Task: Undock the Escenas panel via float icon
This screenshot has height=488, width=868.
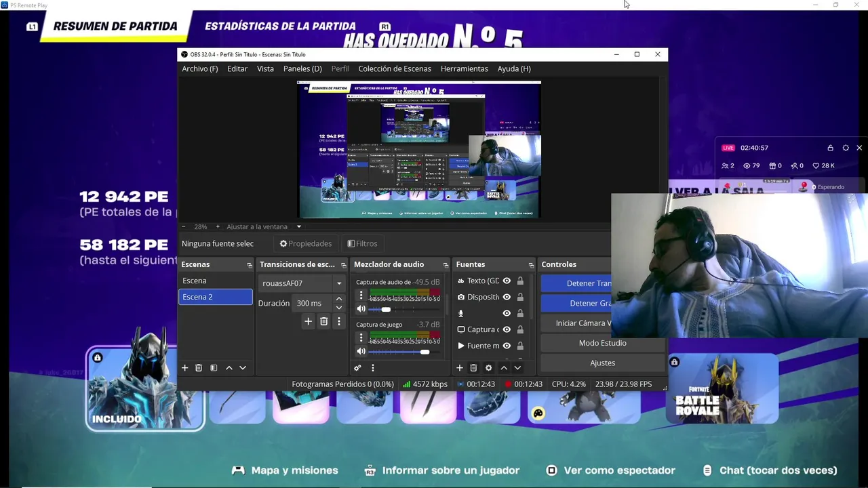Action: tap(249, 265)
